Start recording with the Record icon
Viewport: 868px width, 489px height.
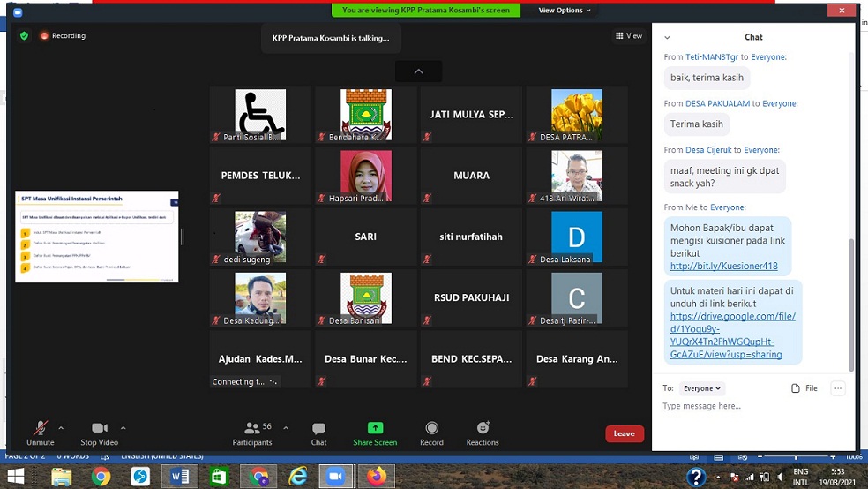(x=431, y=428)
